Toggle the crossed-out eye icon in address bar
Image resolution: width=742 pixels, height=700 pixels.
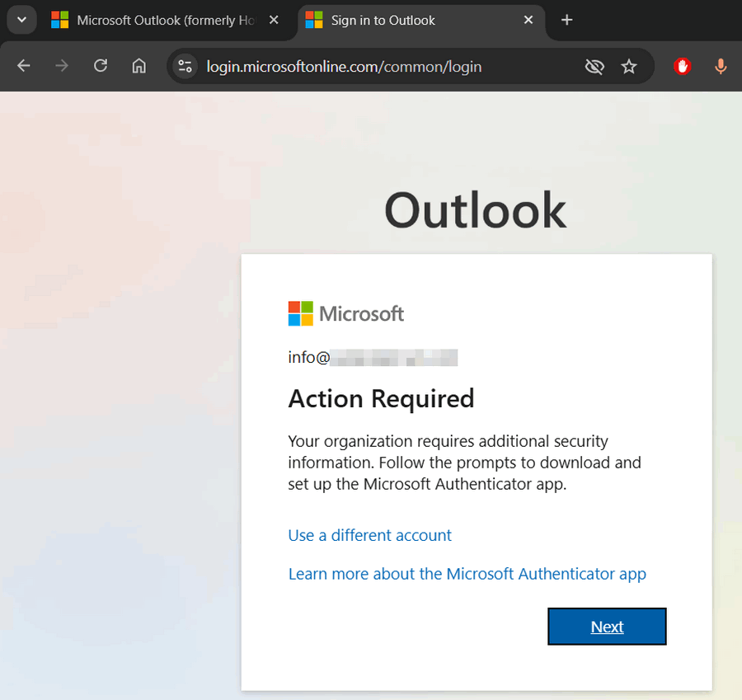[x=594, y=66]
